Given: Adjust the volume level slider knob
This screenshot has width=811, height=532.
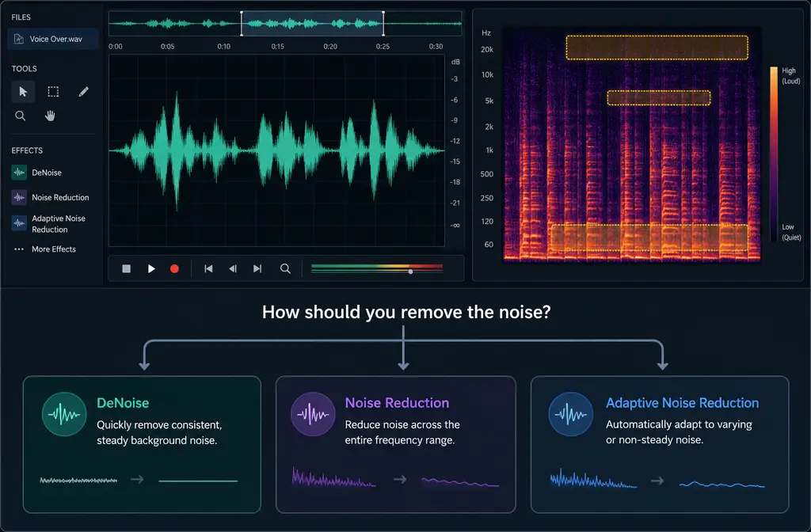Looking at the screenshot, I should [411, 272].
